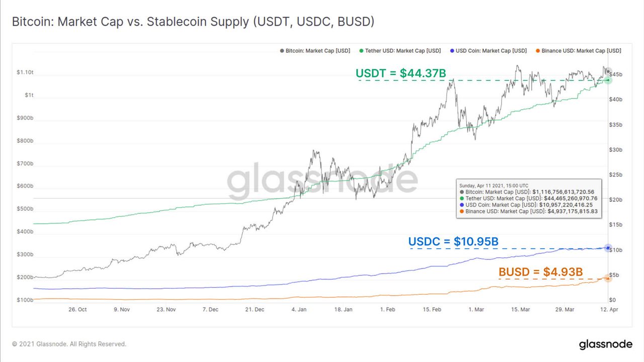Toggle Binance USD Market Cap legend series
The width and height of the screenshot is (644, 362).
point(578,51)
